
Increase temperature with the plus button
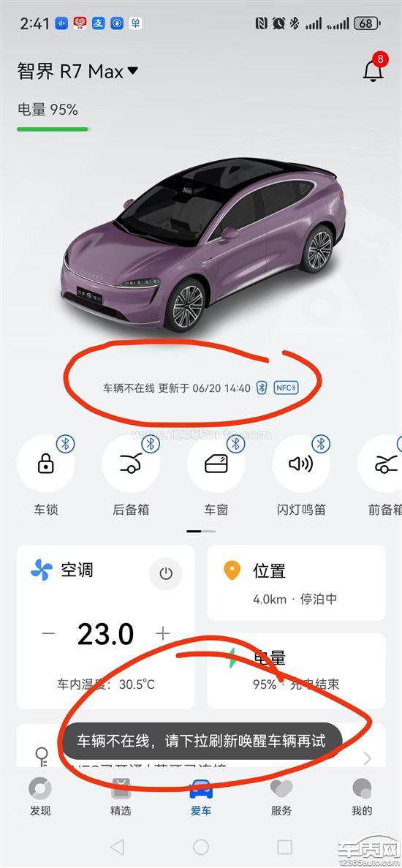pyautogui.click(x=162, y=633)
